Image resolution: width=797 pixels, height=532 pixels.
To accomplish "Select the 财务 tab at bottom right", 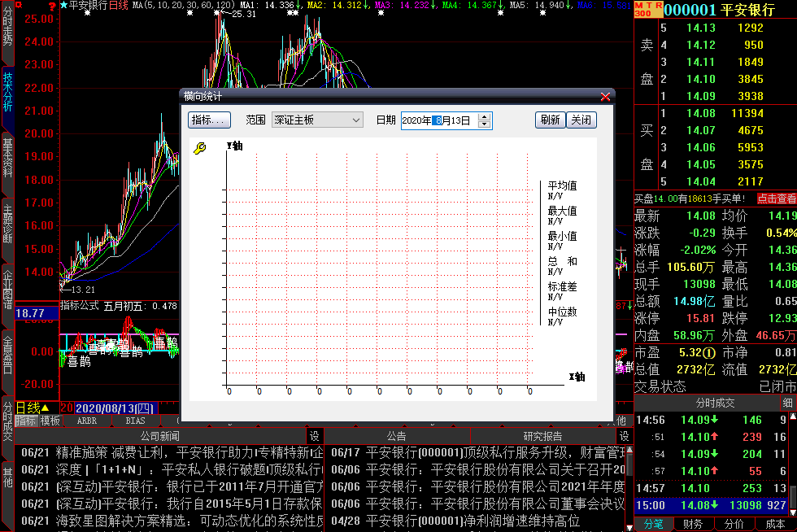I will [x=693, y=524].
